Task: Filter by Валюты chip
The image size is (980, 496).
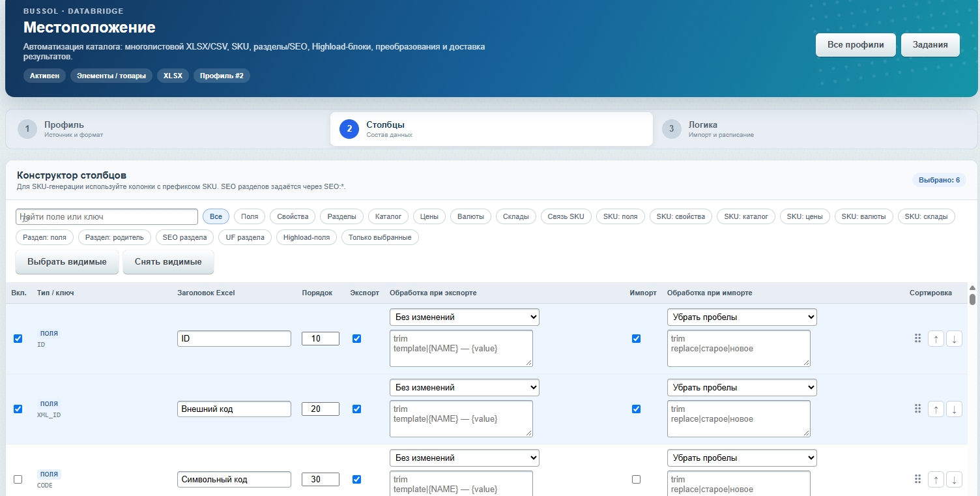Action: pyautogui.click(x=470, y=216)
